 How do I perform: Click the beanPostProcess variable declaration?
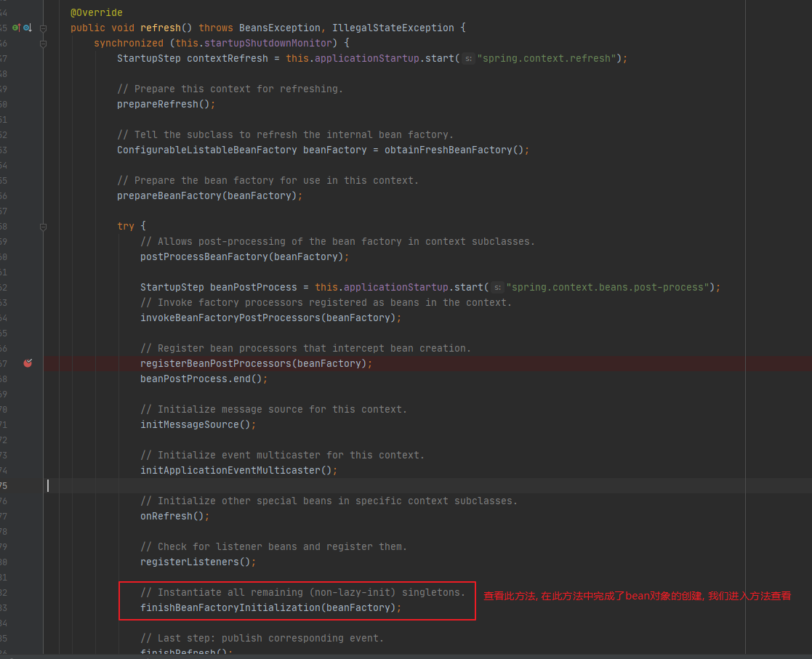(253, 287)
